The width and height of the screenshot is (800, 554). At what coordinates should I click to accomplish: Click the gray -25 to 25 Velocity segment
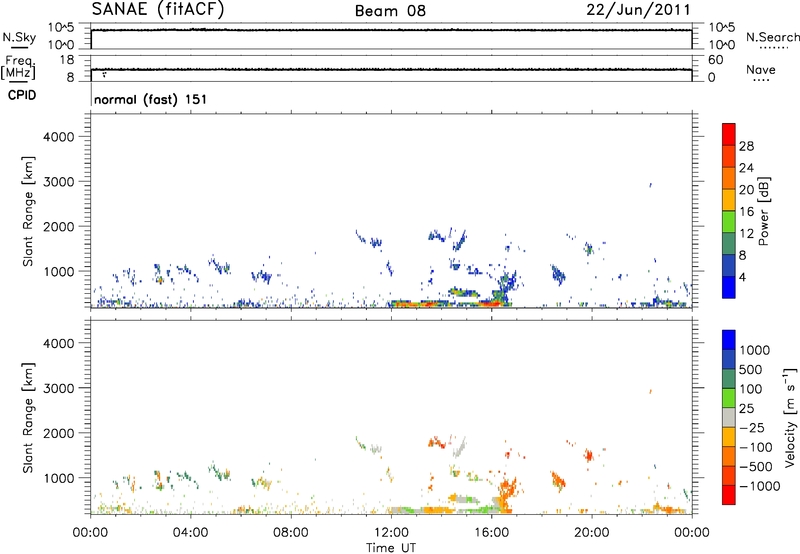tap(729, 417)
